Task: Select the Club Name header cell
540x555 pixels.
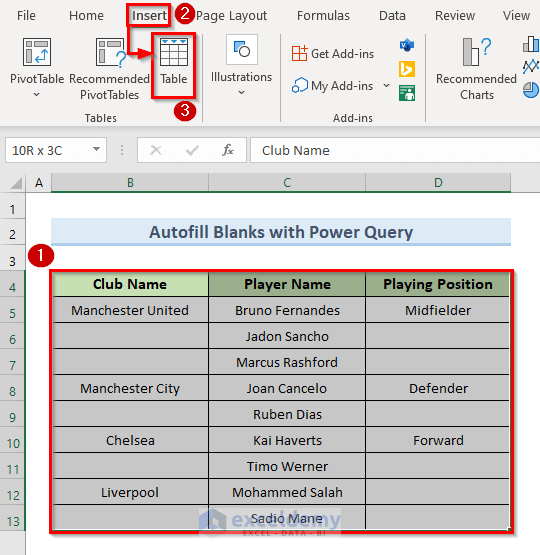Action: tap(130, 284)
